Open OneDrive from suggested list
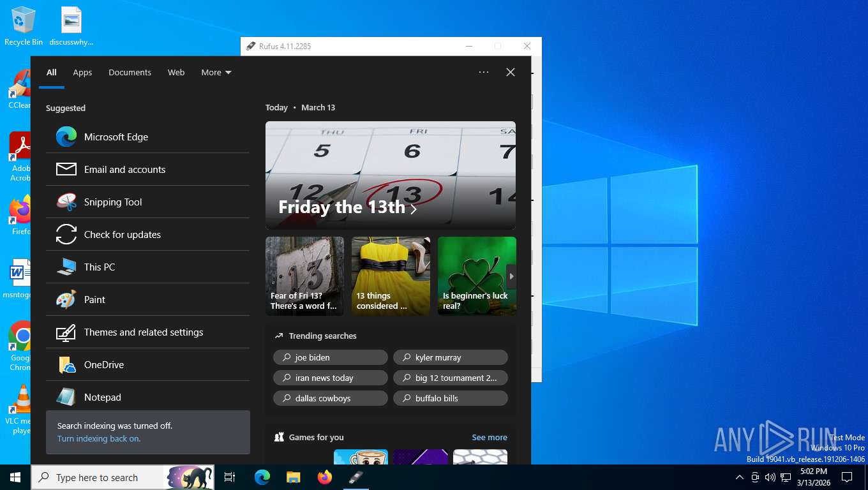 point(147,364)
